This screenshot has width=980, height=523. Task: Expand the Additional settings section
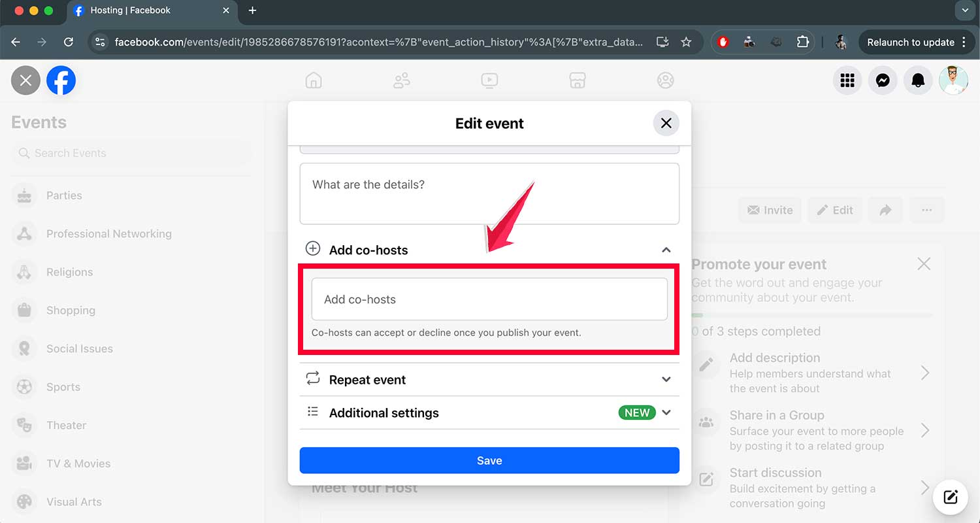coord(666,413)
